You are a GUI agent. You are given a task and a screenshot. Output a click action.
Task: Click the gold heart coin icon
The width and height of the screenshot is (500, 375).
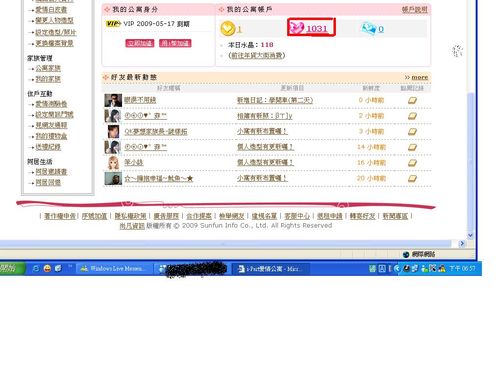pyautogui.click(x=228, y=28)
